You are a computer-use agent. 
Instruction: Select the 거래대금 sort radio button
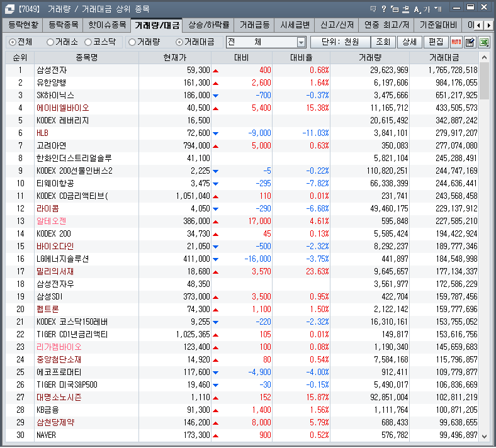179,42
